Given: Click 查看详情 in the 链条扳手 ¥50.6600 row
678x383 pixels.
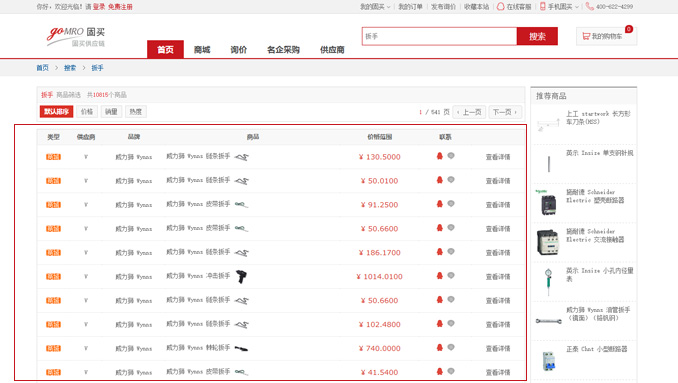Looking at the screenshot, I should coord(498,300).
